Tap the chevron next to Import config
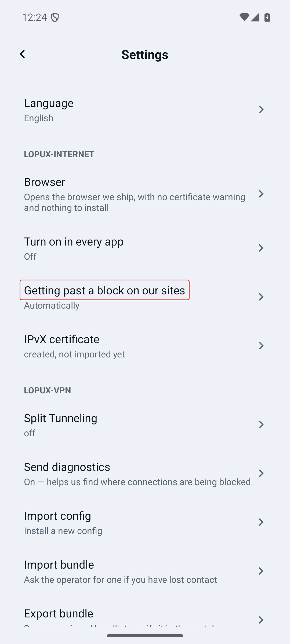Image resolution: width=290 pixels, height=644 pixels. pyautogui.click(x=261, y=522)
